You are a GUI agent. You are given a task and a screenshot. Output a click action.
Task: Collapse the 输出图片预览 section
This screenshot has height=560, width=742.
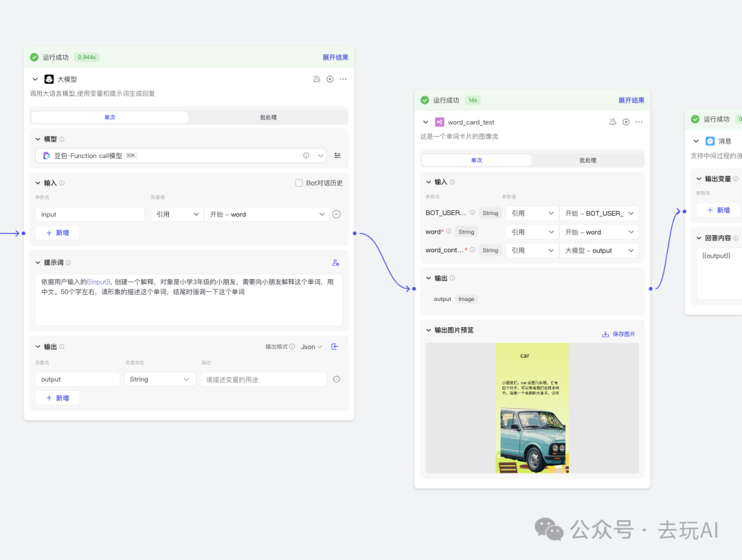pyautogui.click(x=428, y=330)
